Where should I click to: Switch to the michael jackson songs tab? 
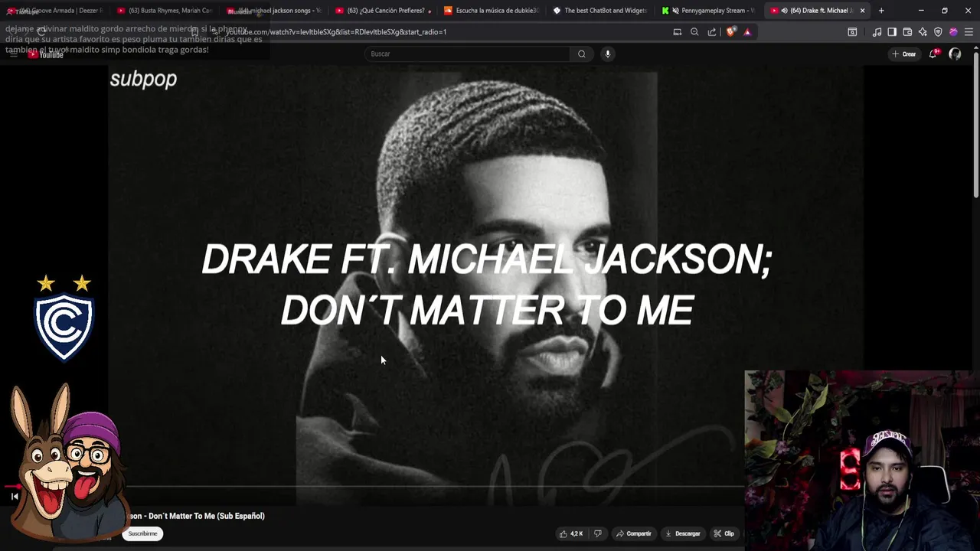(274, 11)
